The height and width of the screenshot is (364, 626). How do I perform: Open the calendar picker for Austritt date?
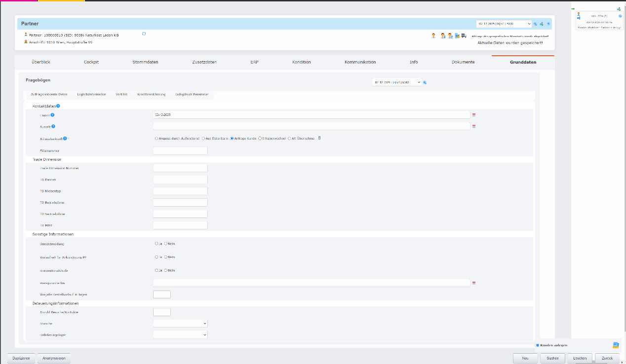pos(474,126)
